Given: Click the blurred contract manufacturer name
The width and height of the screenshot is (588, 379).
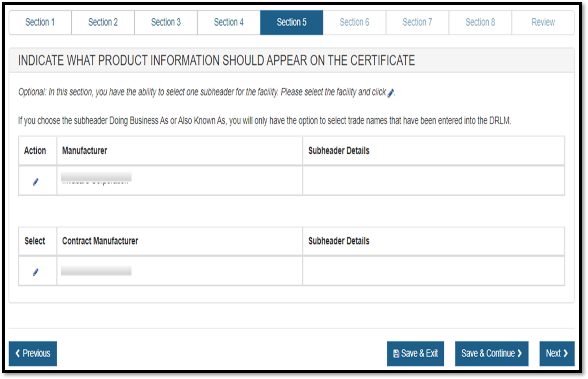Looking at the screenshot, I should click(x=96, y=271).
